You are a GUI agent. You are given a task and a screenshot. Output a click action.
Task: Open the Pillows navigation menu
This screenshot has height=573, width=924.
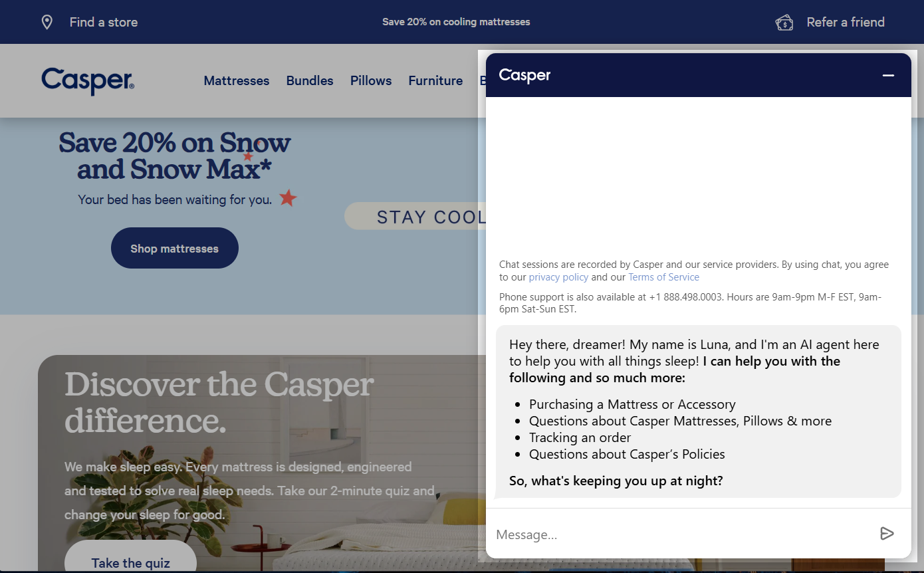[x=371, y=80]
